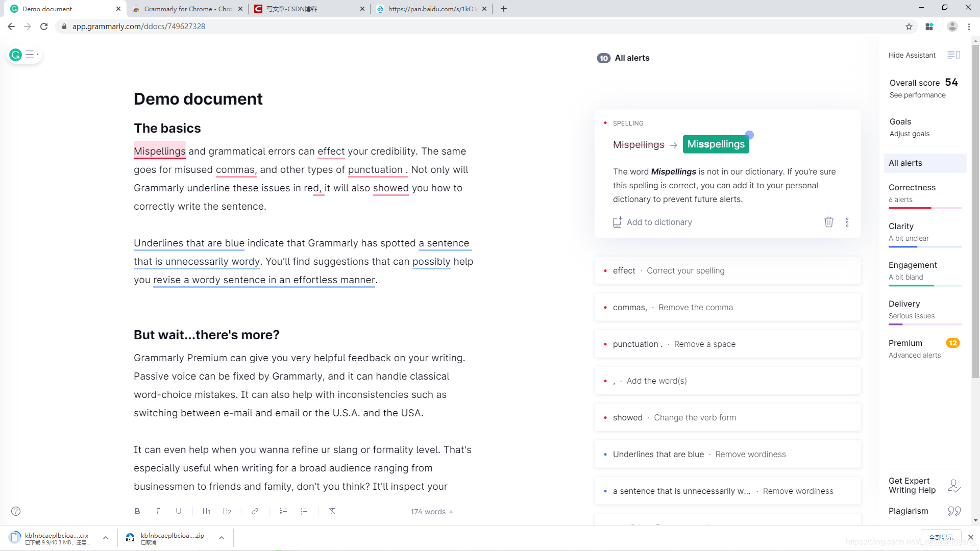Dismiss the spelling alert with trash icon
This screenshot has width=980, height=551.
829,222
